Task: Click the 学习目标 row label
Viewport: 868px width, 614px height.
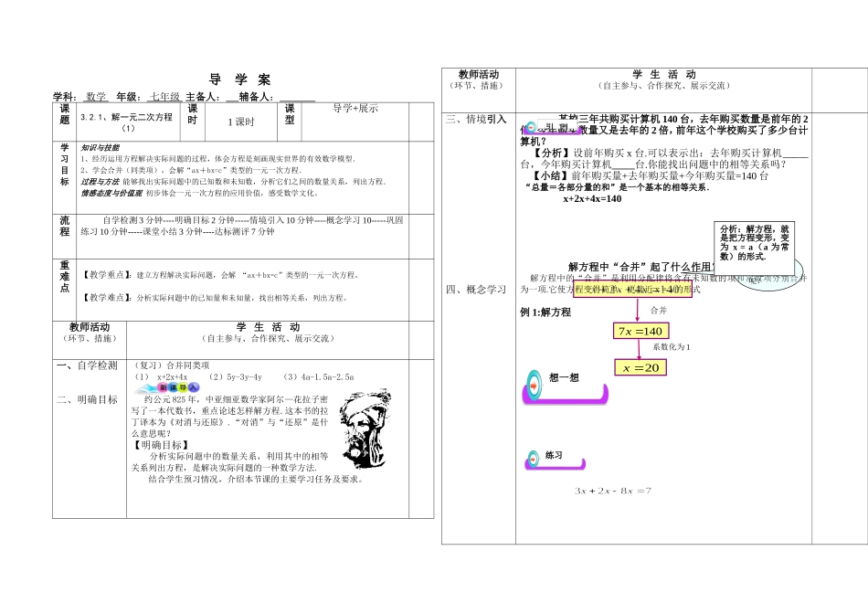Action: coord(65,164)
